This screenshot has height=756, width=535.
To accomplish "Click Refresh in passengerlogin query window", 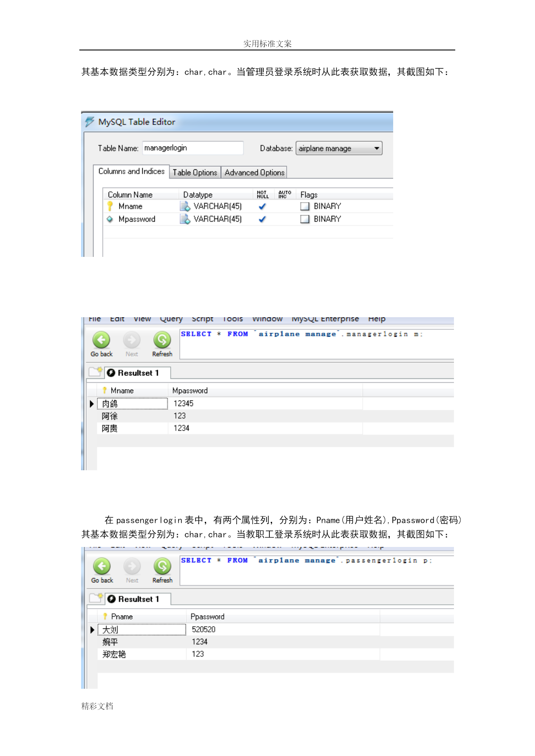I will tap(163, 571).
